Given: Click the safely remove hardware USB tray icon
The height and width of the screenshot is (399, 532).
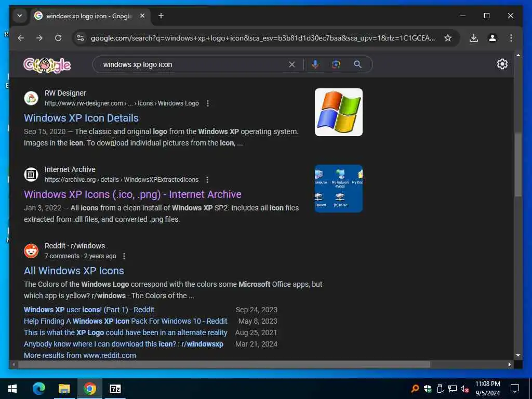Looking at the screenshot, I should click(440, 389).
